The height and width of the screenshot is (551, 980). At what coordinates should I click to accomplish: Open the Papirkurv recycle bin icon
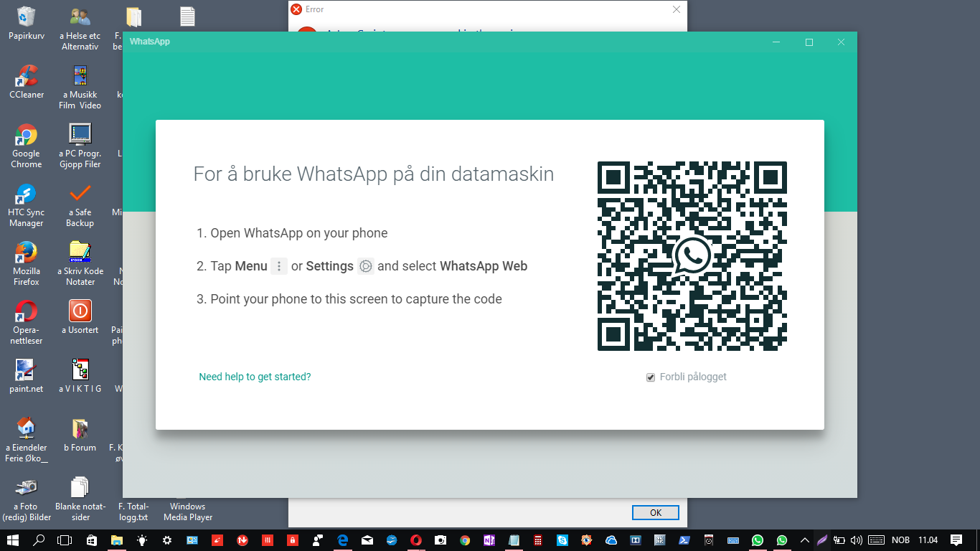click(27, 24)
